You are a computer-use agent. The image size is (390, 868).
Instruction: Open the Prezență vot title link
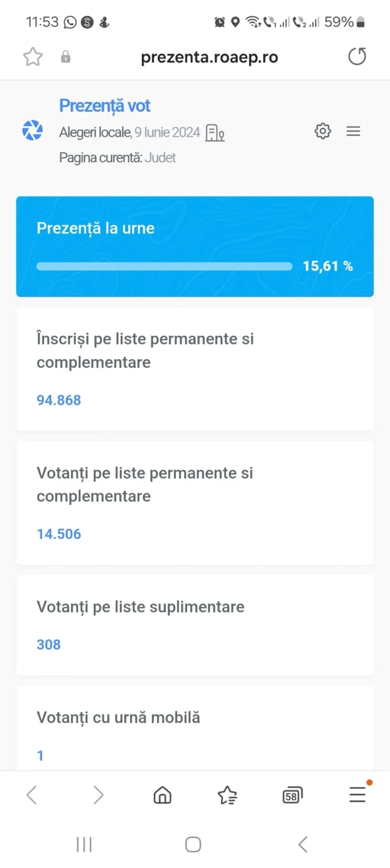[105, 106]
